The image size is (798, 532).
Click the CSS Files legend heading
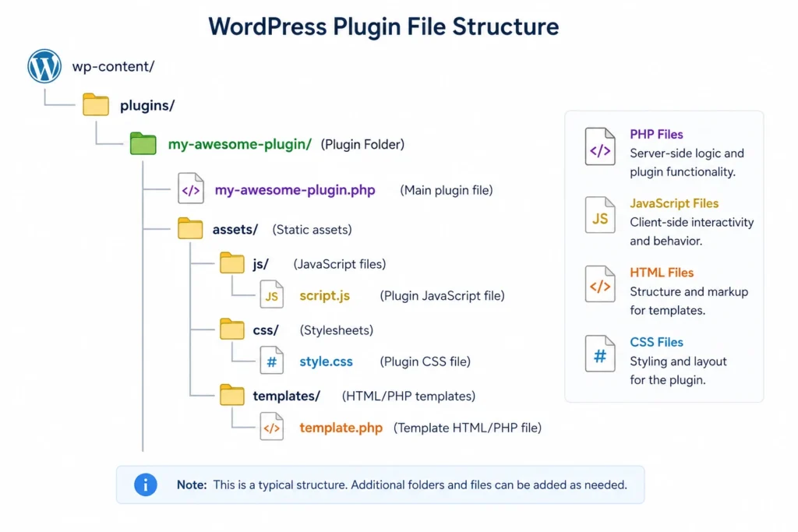click(656, 342)
